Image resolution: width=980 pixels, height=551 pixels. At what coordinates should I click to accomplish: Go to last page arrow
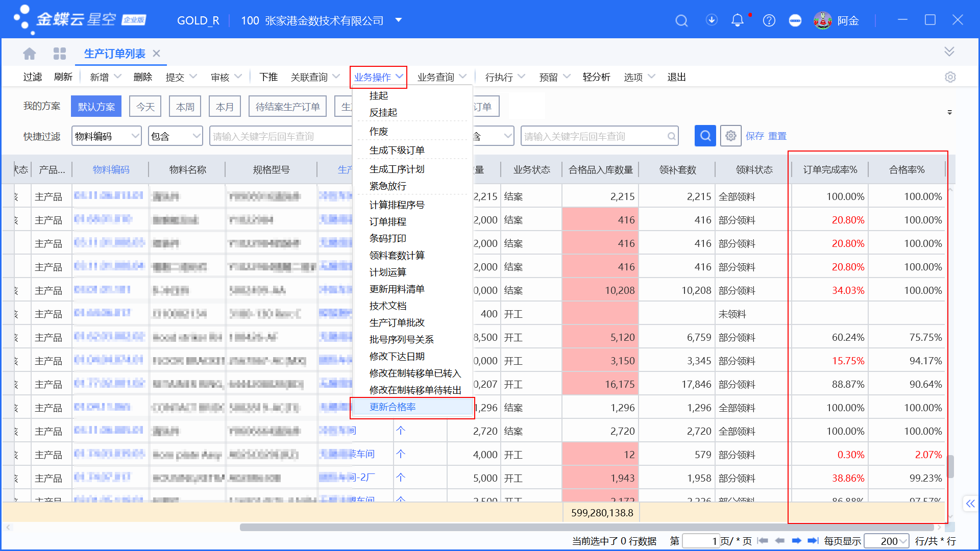813,541
